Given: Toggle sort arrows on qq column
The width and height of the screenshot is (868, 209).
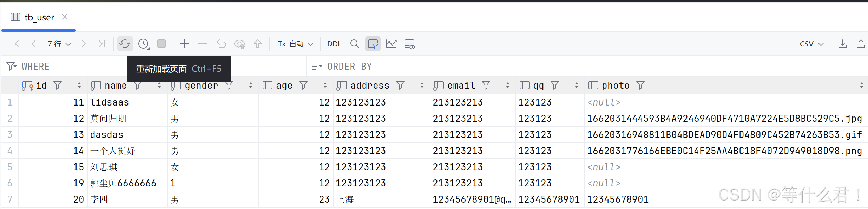Looking at the screenshot, I should pos(577,85).
